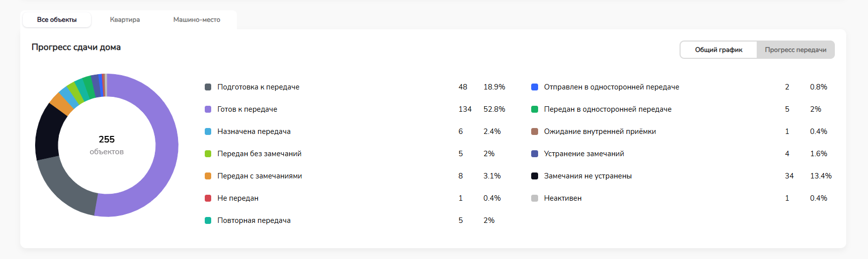Switch chart view to Общий график
Viewport: 868px width, 259px height.
coord(718,50)
